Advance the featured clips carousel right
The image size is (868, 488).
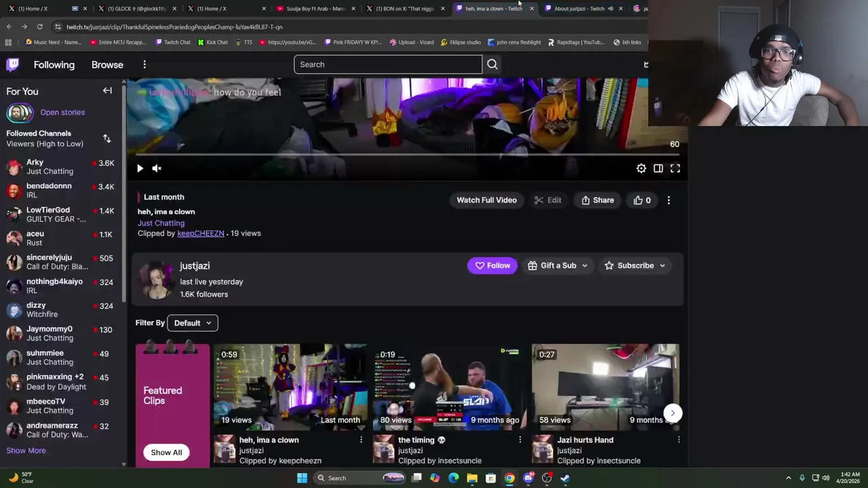tap(672, 413)
